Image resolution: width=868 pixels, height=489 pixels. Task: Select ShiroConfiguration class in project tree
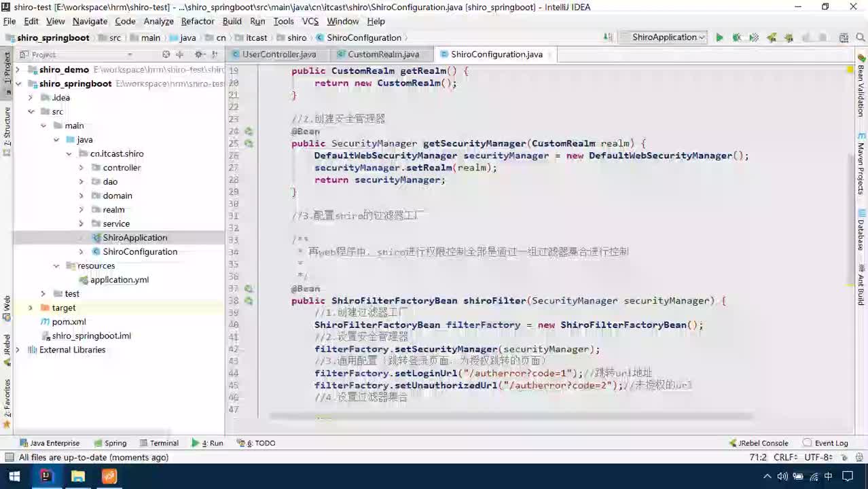(x=134, y=252)
